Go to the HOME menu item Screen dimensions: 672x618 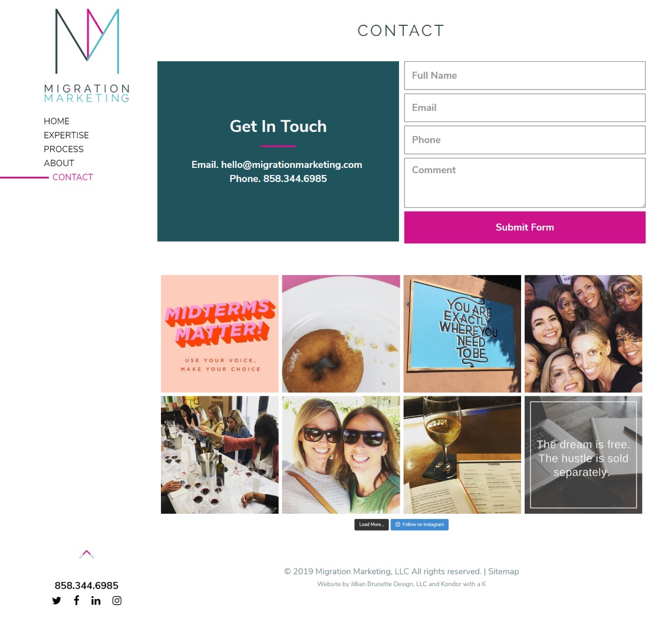pyautogui.click(x=57, y=121)
